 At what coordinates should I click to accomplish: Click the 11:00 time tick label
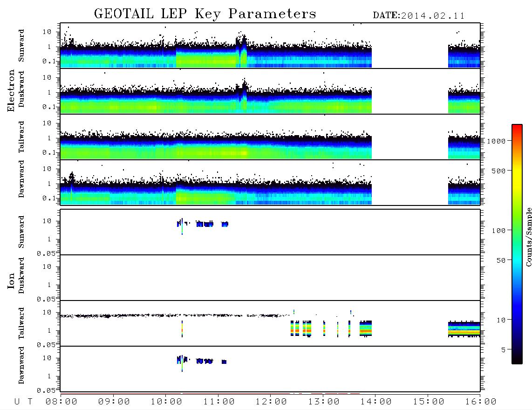[219, 402]
